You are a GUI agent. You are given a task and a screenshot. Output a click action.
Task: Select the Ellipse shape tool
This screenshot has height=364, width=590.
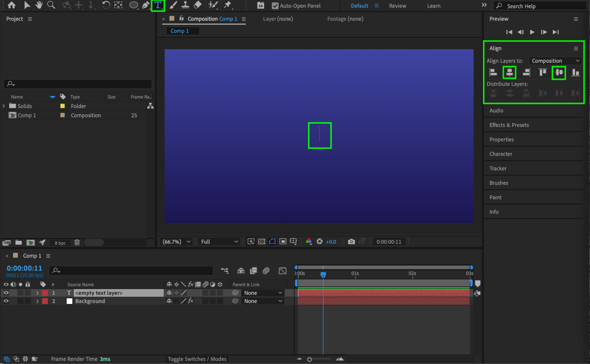(x=134, y=5)
